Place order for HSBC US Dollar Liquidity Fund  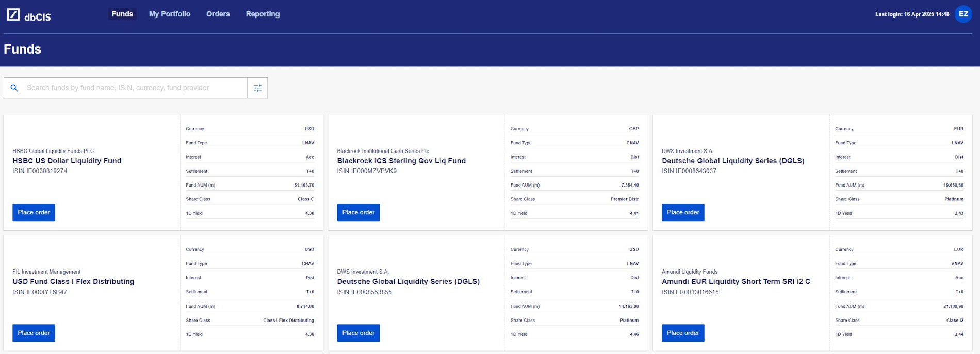[x=34, y=212]
